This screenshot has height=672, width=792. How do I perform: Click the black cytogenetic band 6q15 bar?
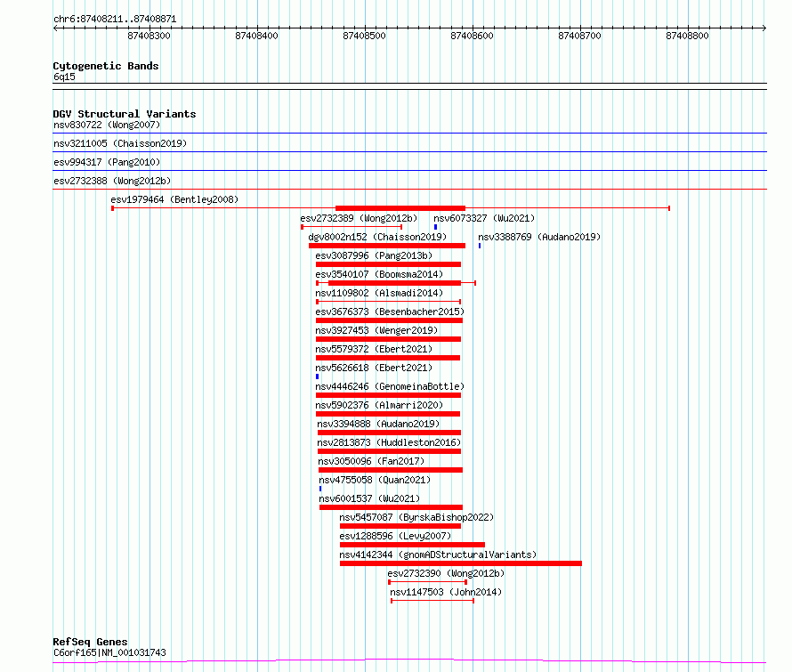pos(409,86)
